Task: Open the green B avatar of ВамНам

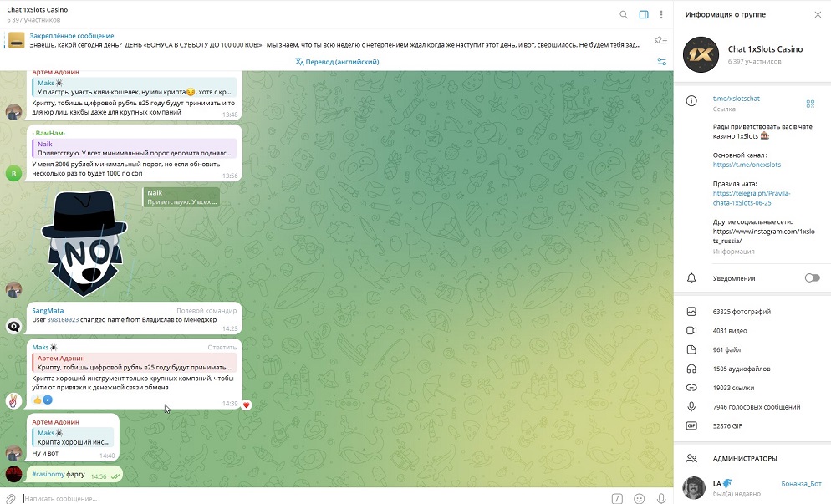Action: (13, 173)
